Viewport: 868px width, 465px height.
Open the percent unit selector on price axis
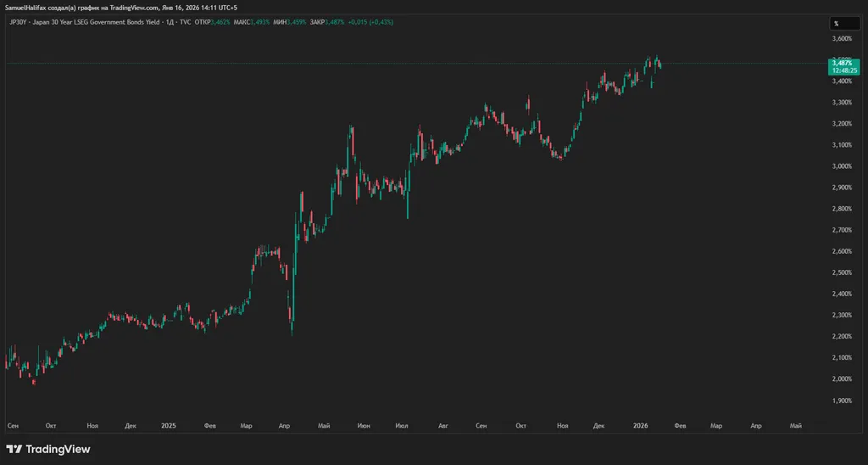coord(836,24)
